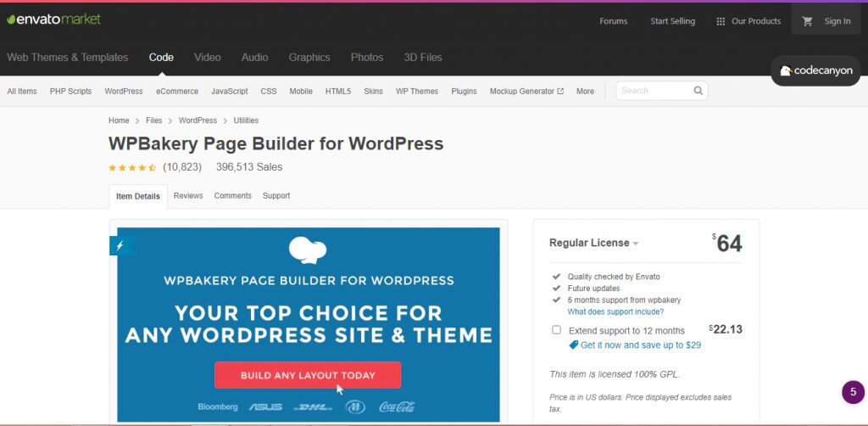The width and height of the screenshot is (868, 426).
Task: Open CSS category link
Action: [x=269, y=92]
